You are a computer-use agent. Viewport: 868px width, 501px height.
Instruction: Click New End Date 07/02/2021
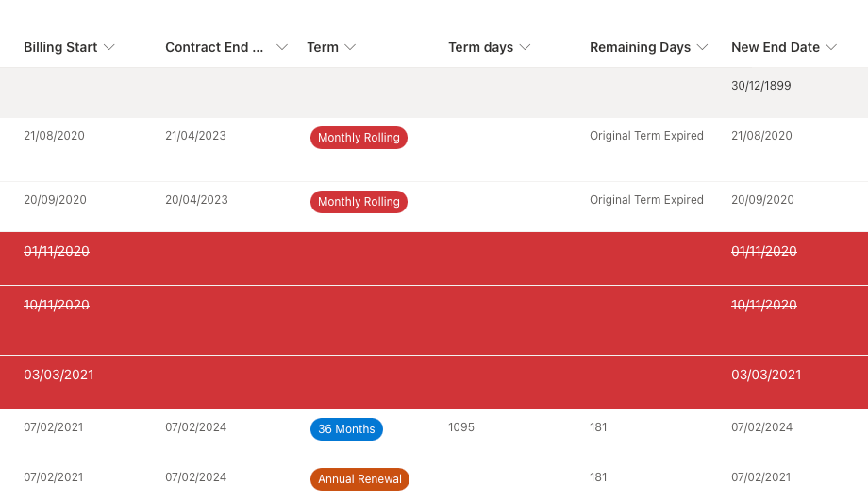(761, 477)
